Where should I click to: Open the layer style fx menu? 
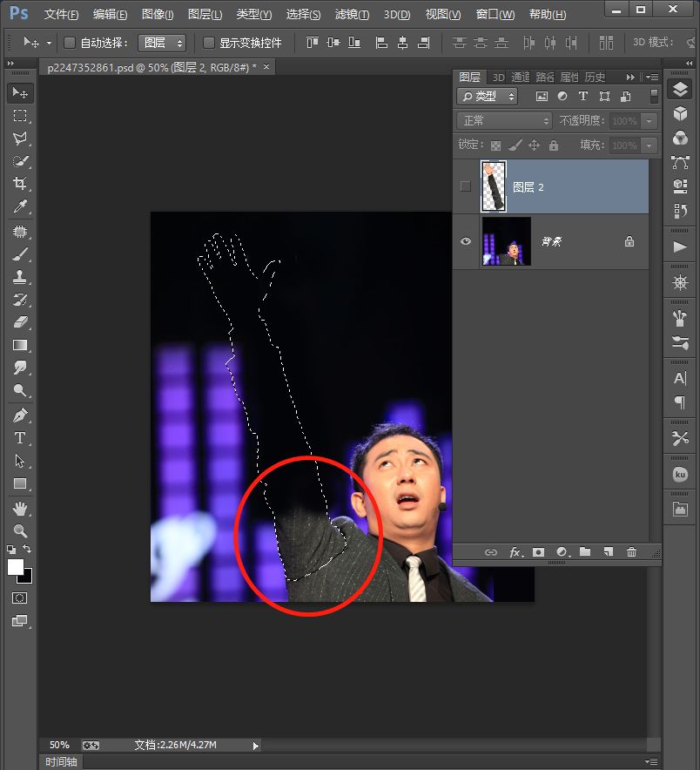516,552
